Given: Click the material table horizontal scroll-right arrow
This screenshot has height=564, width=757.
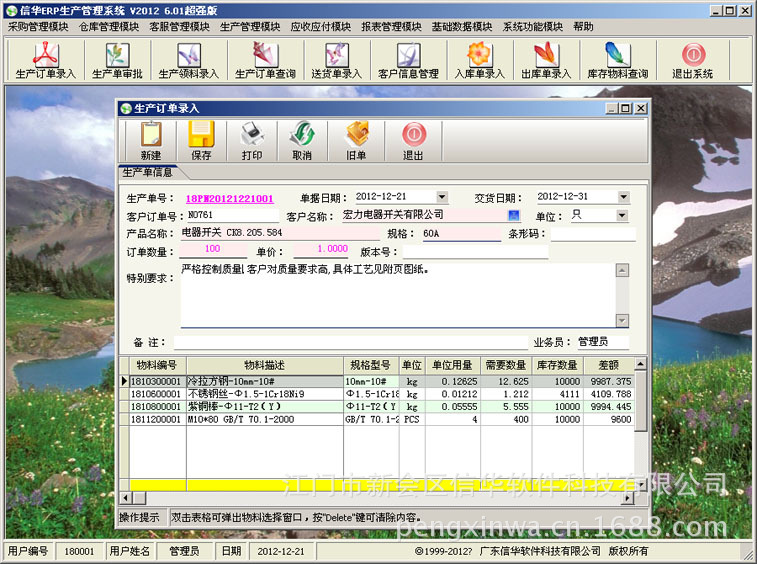Looking at the screenshot, I should click(628, 497).
